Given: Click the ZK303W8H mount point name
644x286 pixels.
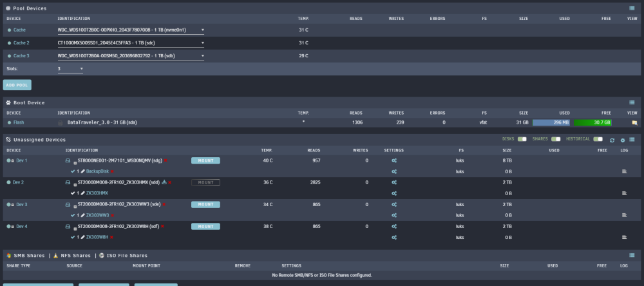Looking at the screenshot, I should (x=97, y=237).
